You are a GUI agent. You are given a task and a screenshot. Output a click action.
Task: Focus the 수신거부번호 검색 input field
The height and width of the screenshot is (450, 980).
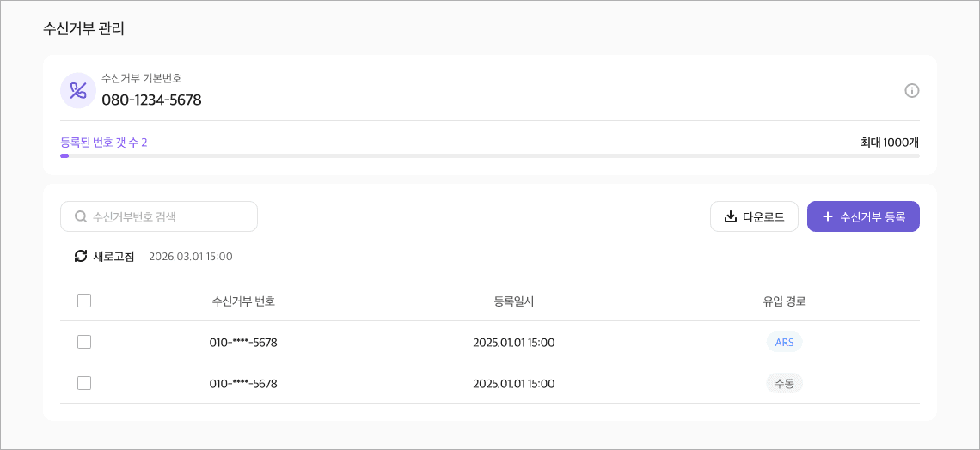click(159, 216)
